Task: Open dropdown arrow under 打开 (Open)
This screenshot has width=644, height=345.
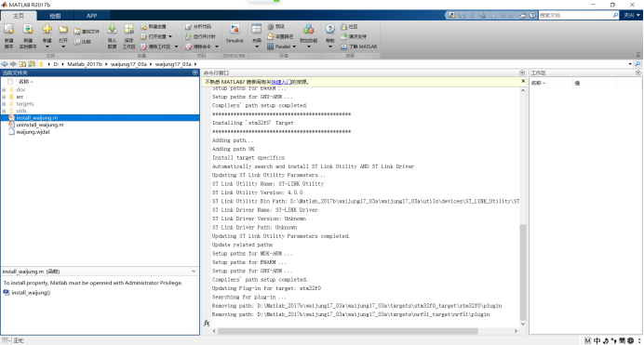Action: click(63, 46)
